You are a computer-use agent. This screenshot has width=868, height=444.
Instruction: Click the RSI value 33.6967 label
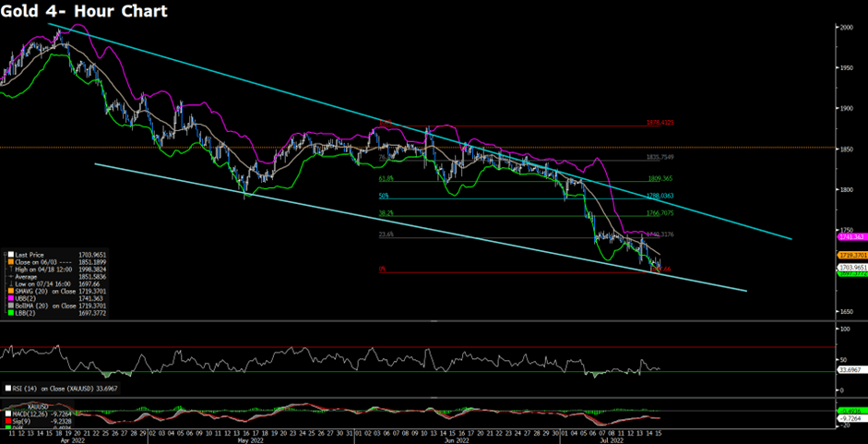[x=848, y=370]
